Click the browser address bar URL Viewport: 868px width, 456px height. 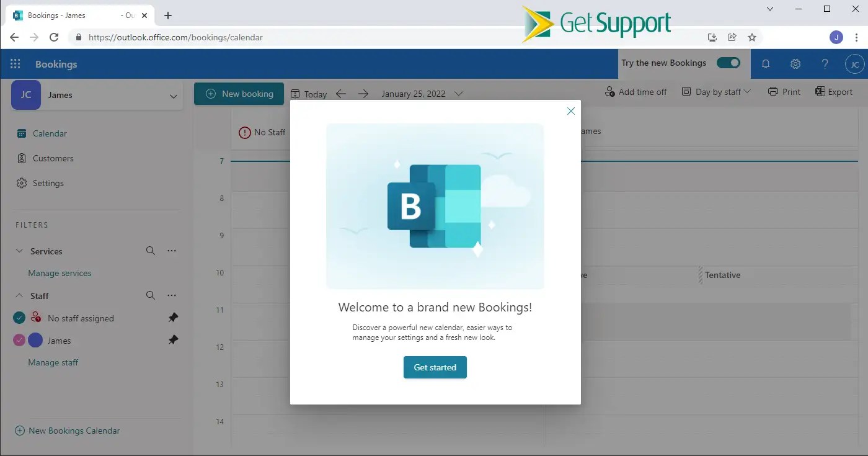[x=175, y=37]
